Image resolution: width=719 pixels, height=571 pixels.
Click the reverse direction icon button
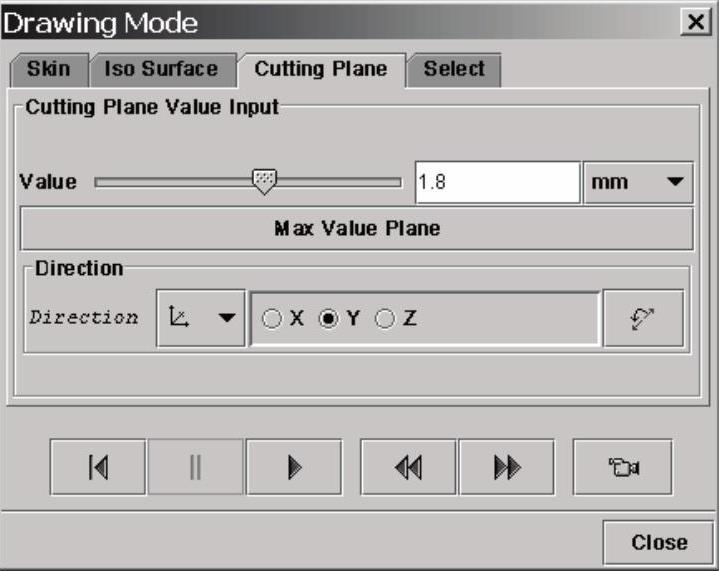pos(644,318)
